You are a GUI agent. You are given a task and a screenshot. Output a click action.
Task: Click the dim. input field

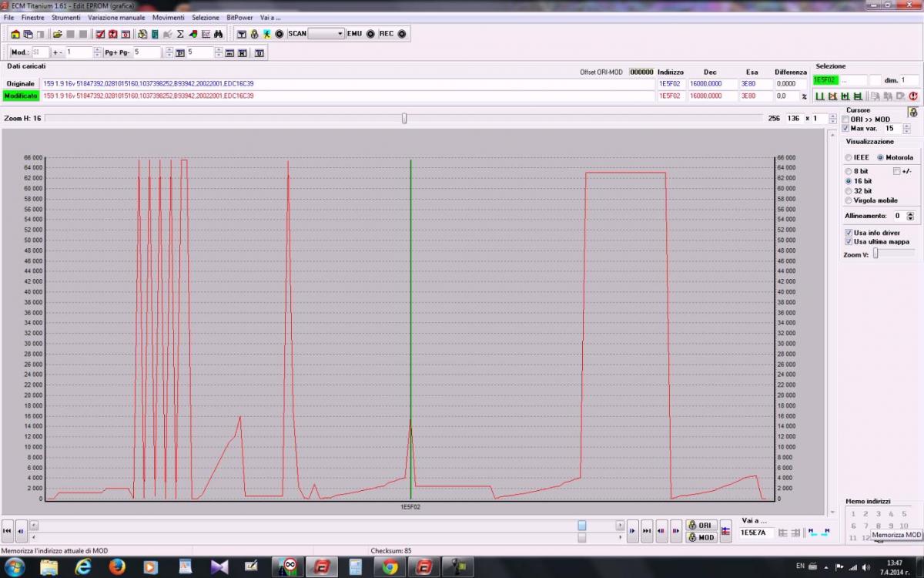[x=909, y=80]
